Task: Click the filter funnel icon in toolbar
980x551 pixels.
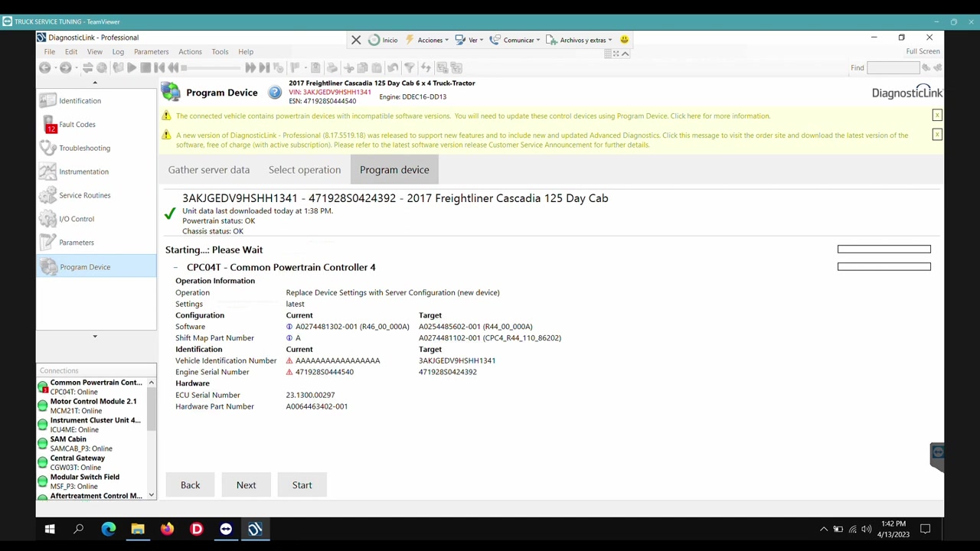Action: 410,68
